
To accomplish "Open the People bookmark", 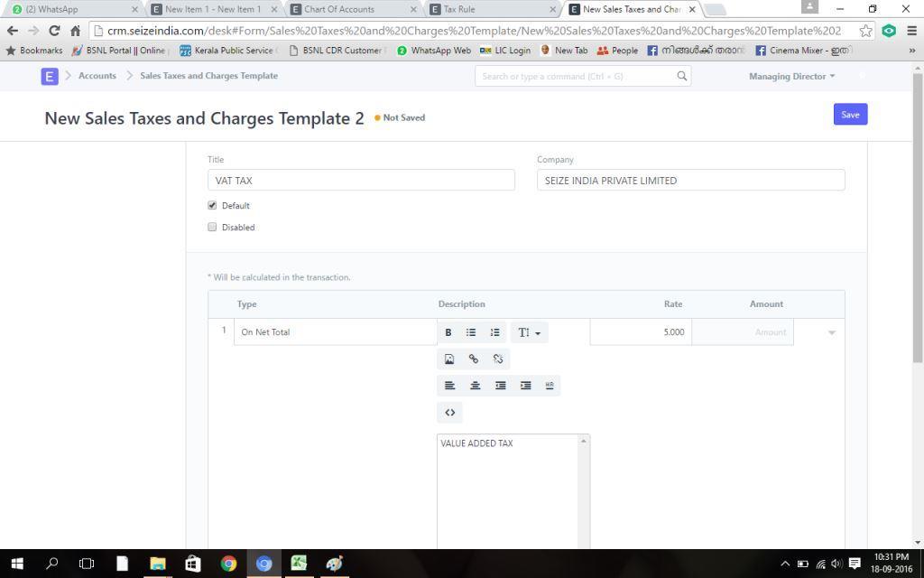I will [x=617, y=51].
